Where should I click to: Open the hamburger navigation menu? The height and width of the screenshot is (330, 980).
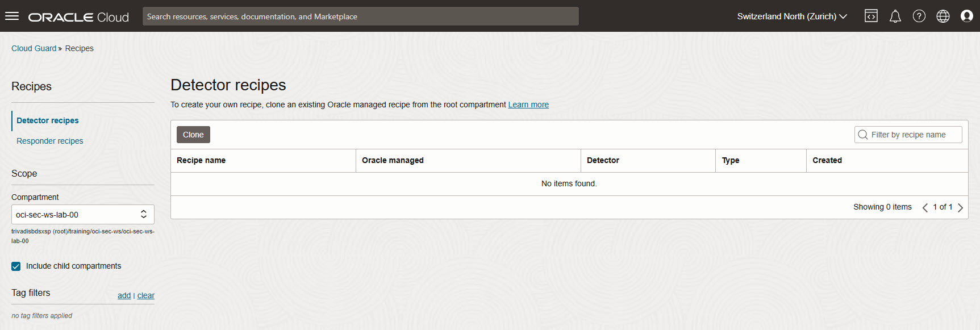12,16
